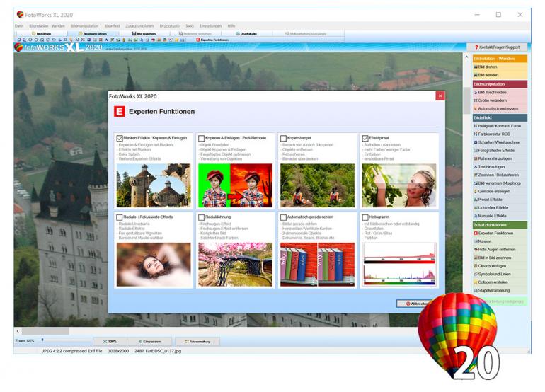Screen dimensions: 545x392
Task: Open Zeichnen / Retuschieren in the side panel
Action: [x=500, y=175]
